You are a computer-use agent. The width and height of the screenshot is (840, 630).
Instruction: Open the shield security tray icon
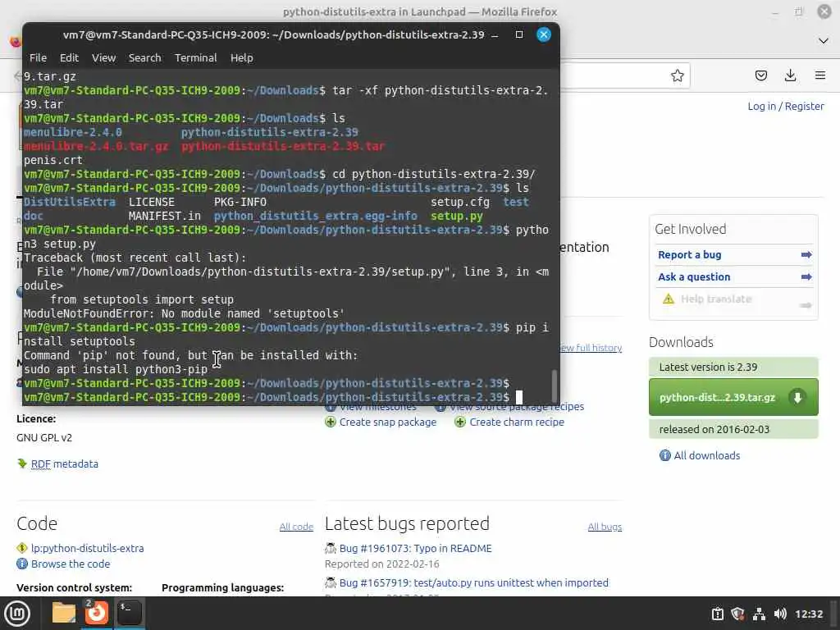point(737,614)
